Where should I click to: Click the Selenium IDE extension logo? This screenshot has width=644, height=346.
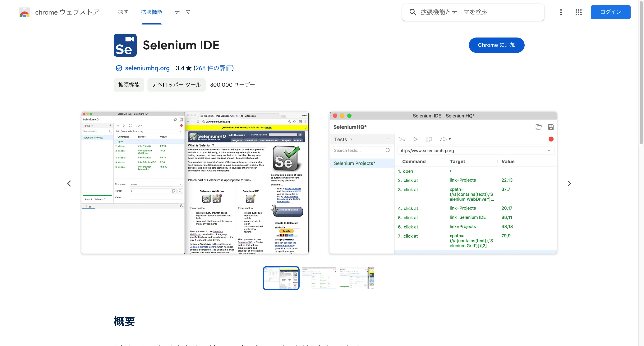click(x=125, y=45)
